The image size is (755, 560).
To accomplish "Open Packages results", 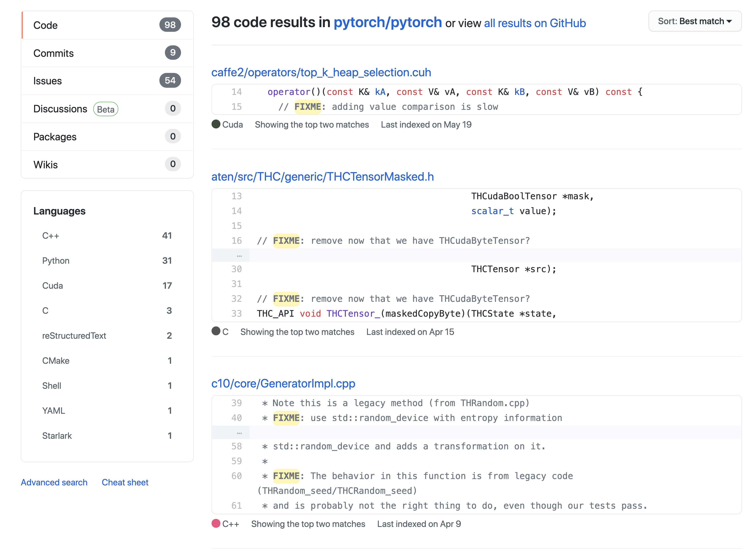I will 107,137.
